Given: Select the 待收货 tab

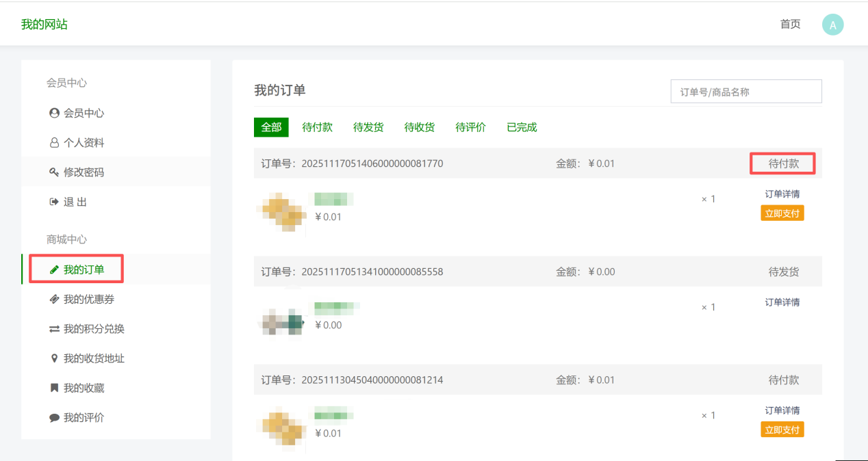Looking at the screenshot, I should click(x=420, y=127).
